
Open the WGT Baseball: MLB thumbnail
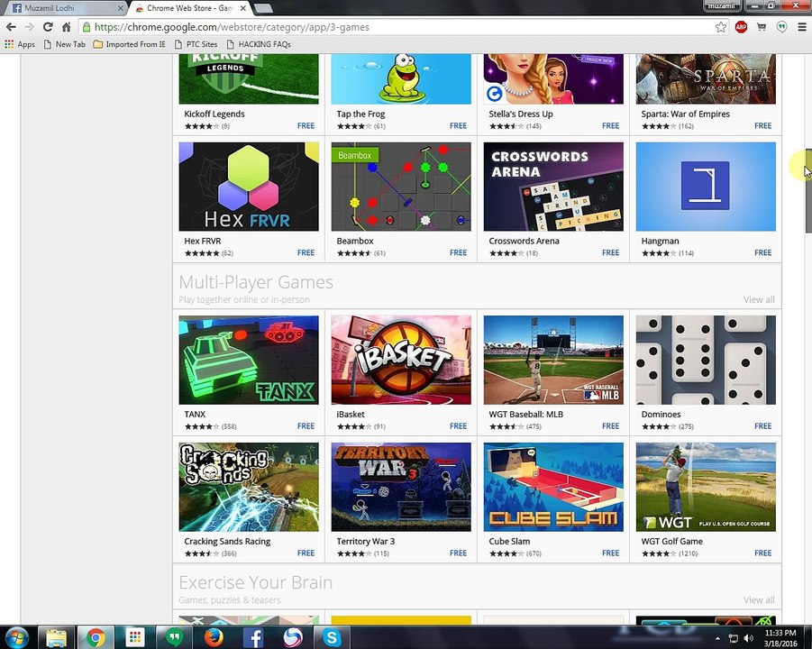click(x=553, y=360)
